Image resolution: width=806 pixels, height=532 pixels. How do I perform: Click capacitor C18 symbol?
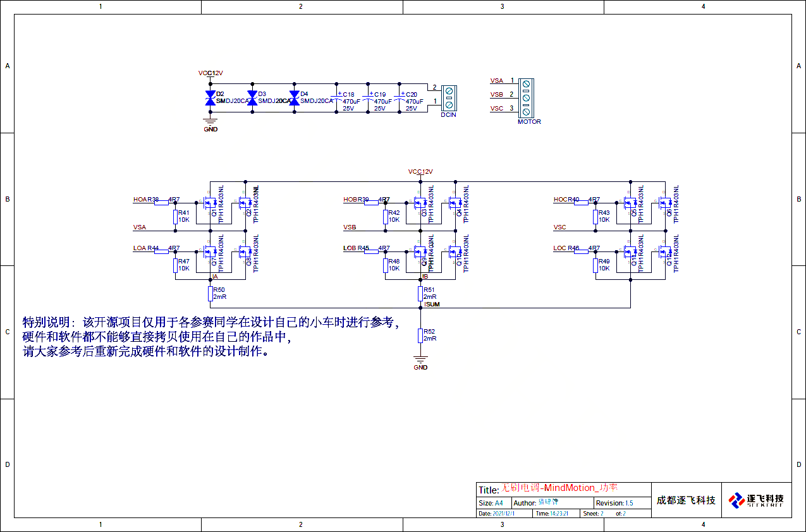click(336, 97)
